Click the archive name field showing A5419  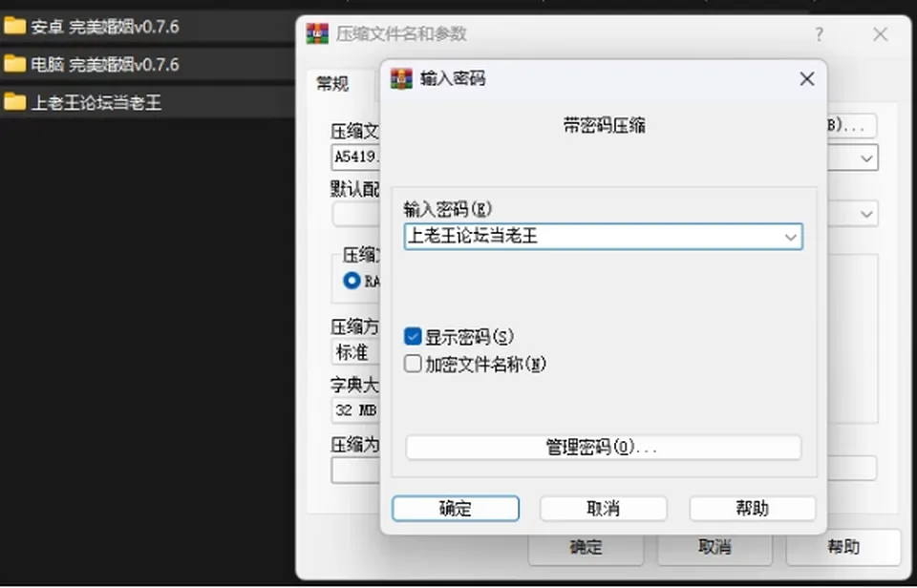tap(356, 157)
